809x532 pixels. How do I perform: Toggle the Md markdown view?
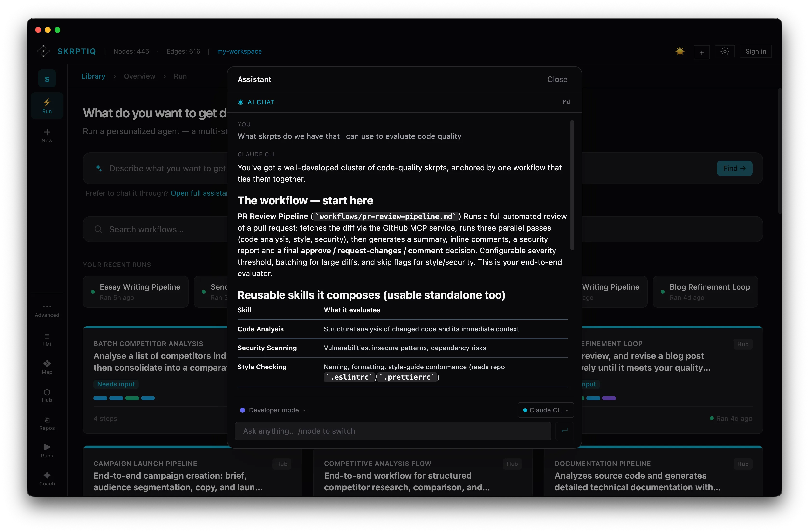(566, 102)
